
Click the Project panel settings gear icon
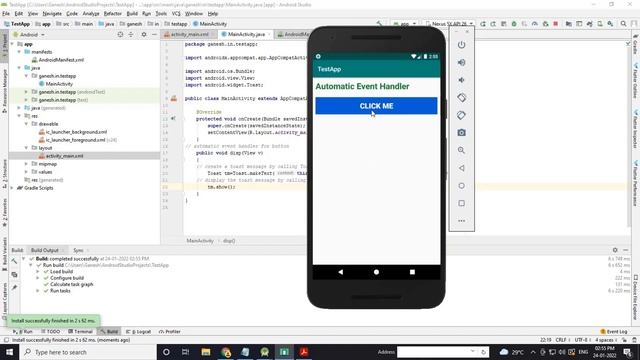(x=144, y=35)
